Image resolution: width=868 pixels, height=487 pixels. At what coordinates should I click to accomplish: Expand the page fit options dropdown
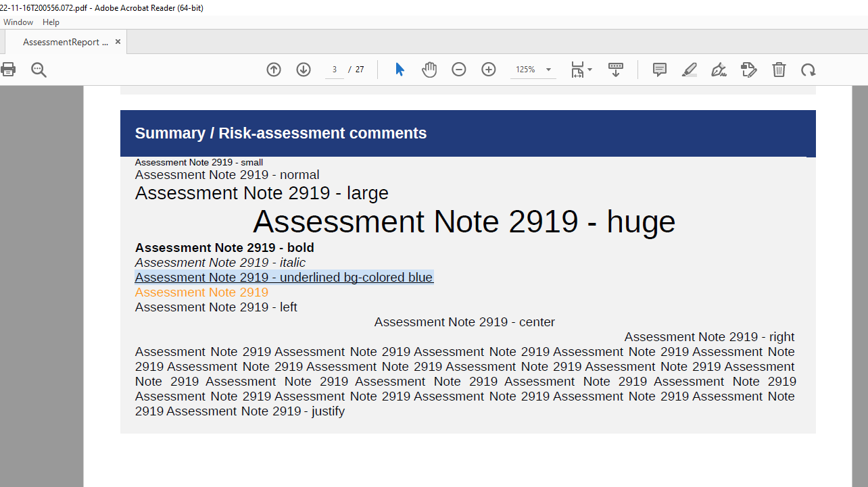point(581,70)
